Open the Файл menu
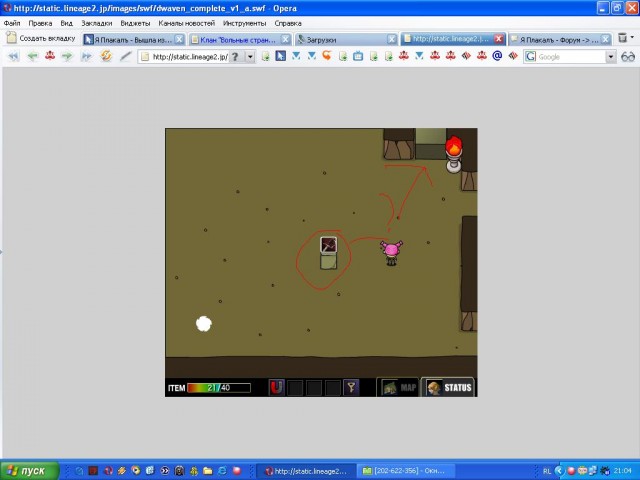 coord(12,23)
